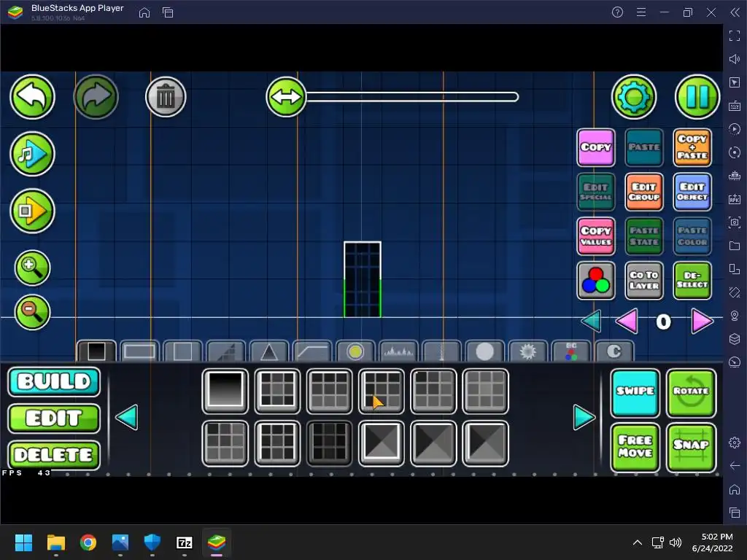Viewport: 747px width, 560px height.
Task: Select the BG color trigger tab
Action: [x=570, y=351]
